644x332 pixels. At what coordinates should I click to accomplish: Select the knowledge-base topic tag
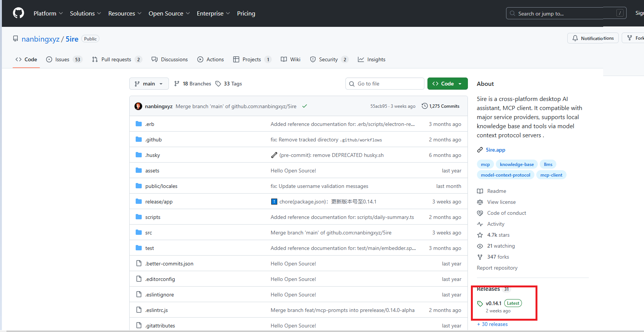[x=517, y=164]
